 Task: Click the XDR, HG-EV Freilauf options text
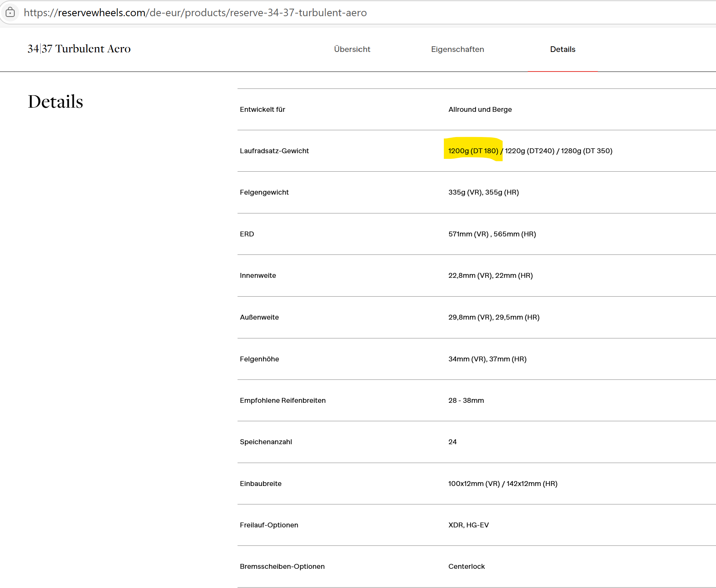468,525
